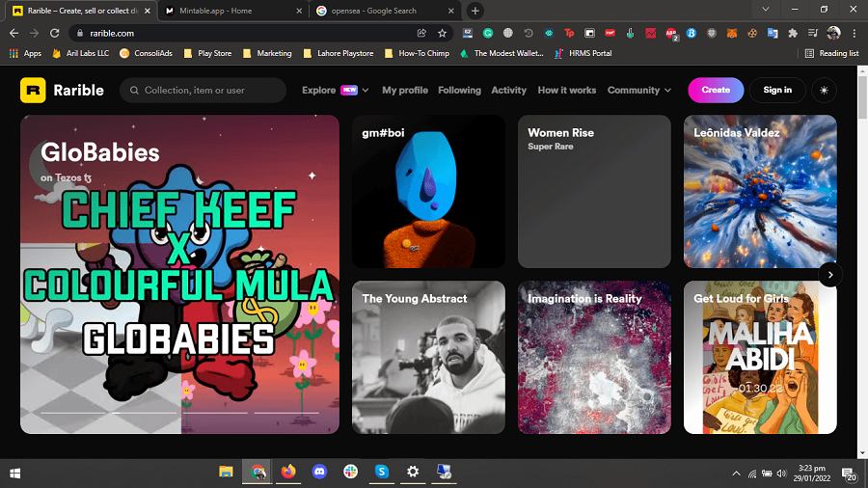
Task: Open the Aril Labs LLC bookmark
Action: point(80,53)
